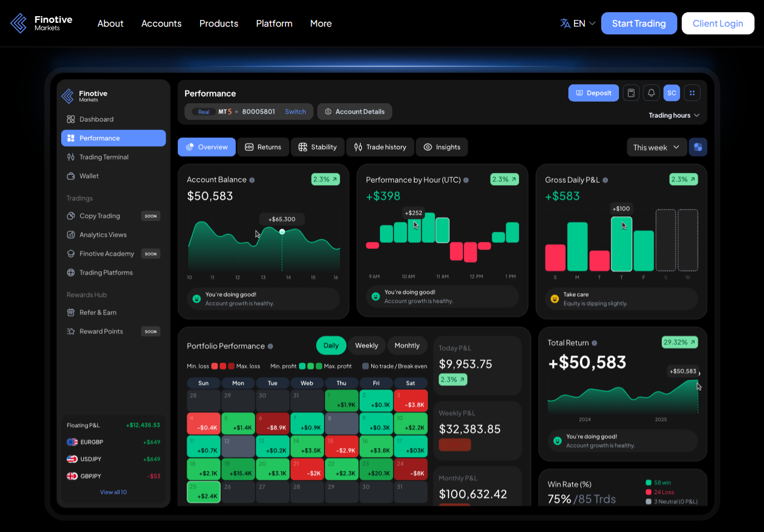Click the GBPJPY flag icon
Screen dimensions: 764x532
point(72,476)
